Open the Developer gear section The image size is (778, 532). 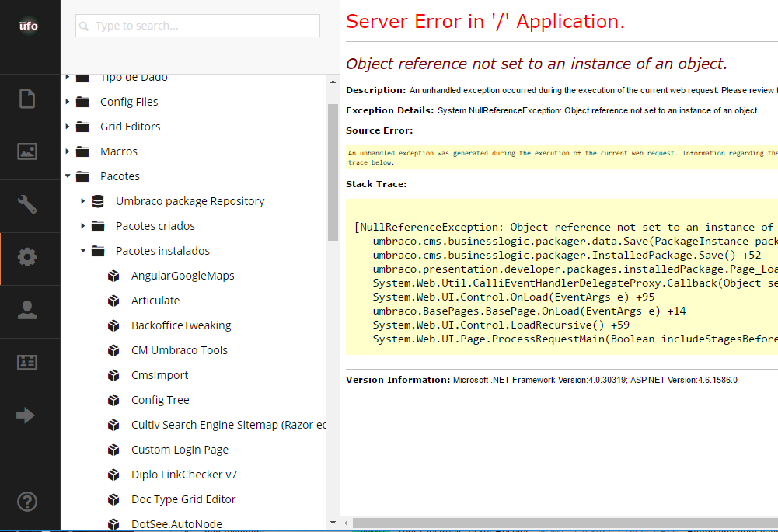coord(27,257)
